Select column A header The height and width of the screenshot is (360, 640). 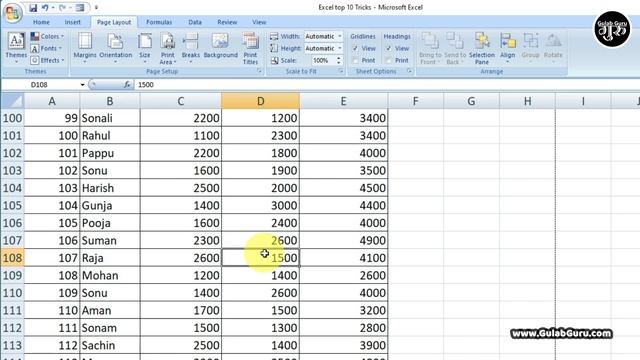pyautogui.click(x=52, y=101)
